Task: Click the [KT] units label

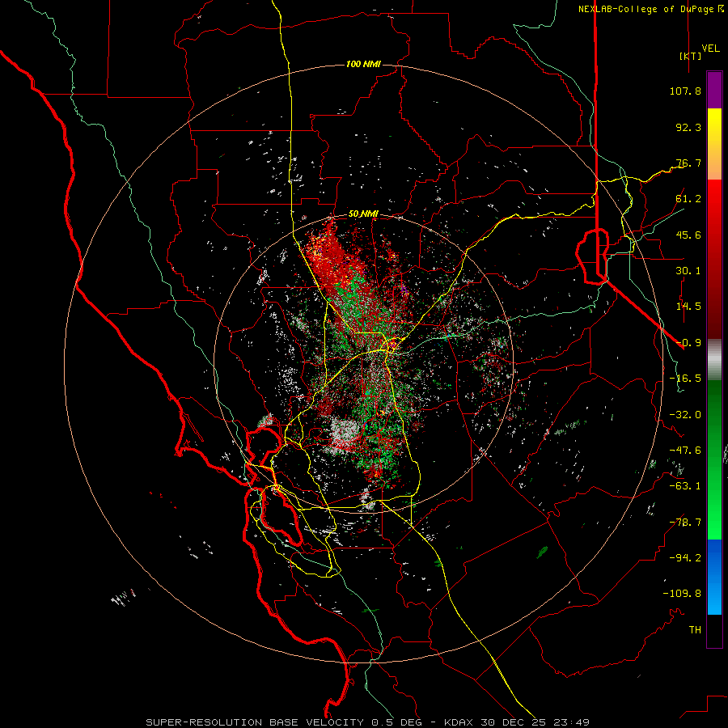Action: 691,56
